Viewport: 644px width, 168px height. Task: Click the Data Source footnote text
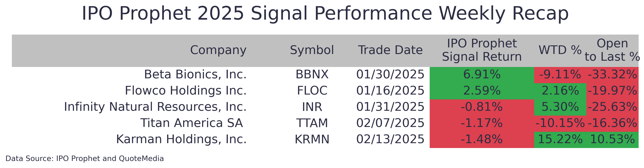pyautogui.click(x=85, y=159)
